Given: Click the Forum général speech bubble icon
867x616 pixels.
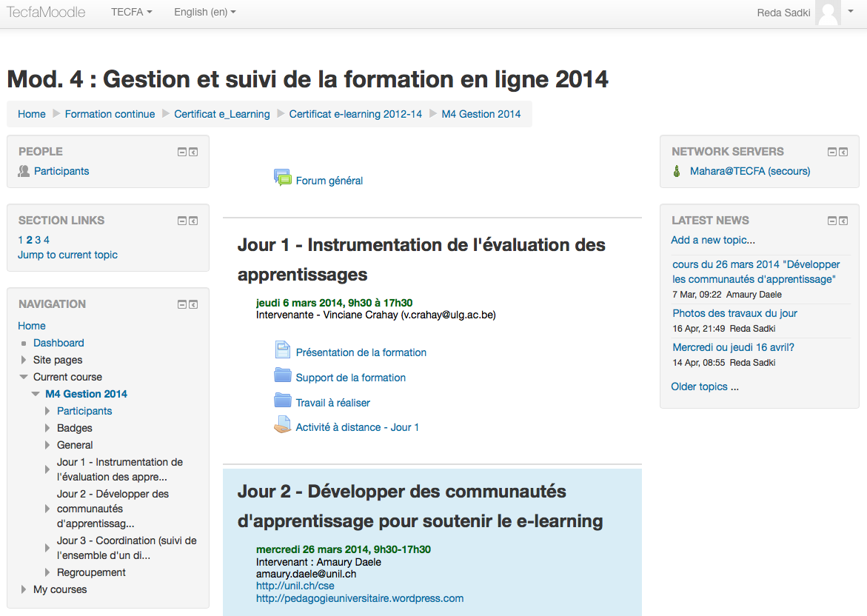Looking at the screenshot, I should [x=282, y=178].
